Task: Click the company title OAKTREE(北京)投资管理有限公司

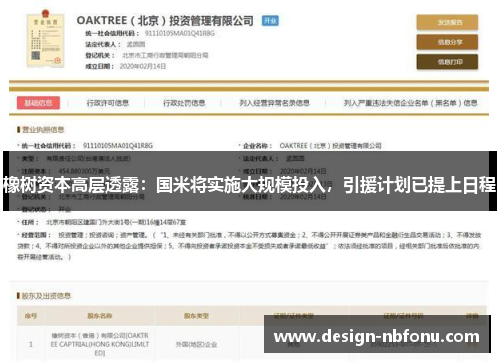Action: (x=165, y=21)
